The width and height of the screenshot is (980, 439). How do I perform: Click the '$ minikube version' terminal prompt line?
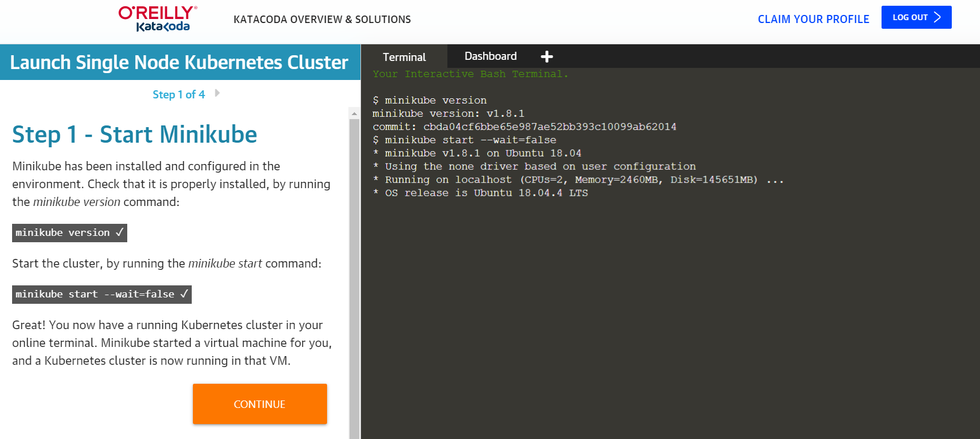click(430, 100)
